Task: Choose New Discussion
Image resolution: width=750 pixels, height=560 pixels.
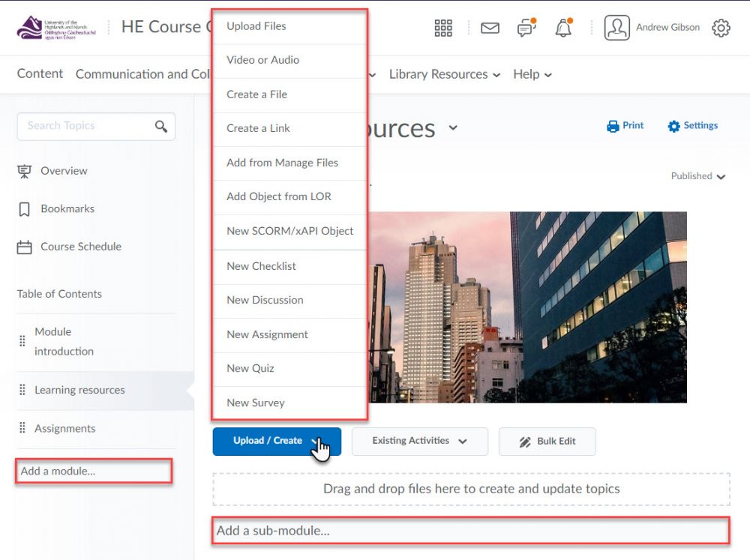Action: click(x=289, y=301)
